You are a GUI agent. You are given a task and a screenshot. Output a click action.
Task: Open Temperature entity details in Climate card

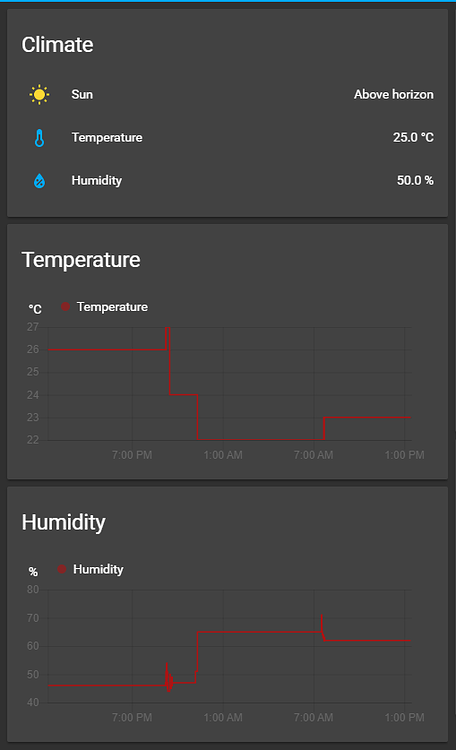[228, 138]
